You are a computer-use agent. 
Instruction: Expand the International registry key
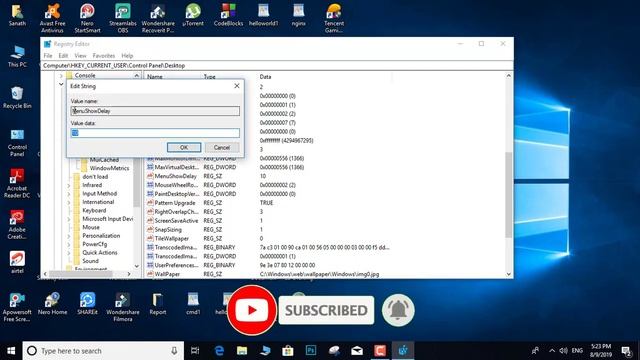69,202
